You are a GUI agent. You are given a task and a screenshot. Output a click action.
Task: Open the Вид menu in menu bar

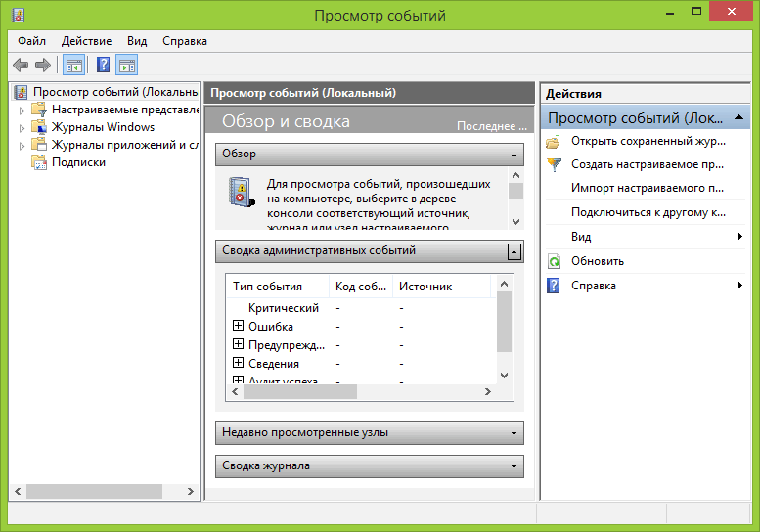[137, 41]
